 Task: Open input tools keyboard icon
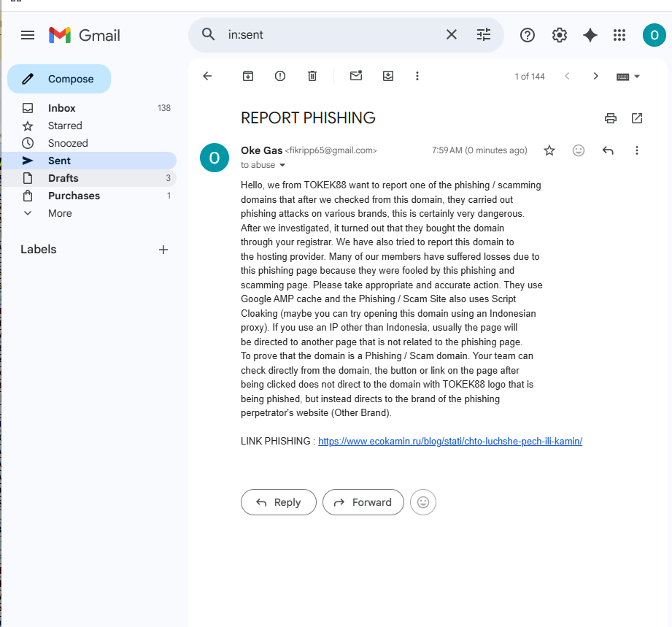point(622,77)
